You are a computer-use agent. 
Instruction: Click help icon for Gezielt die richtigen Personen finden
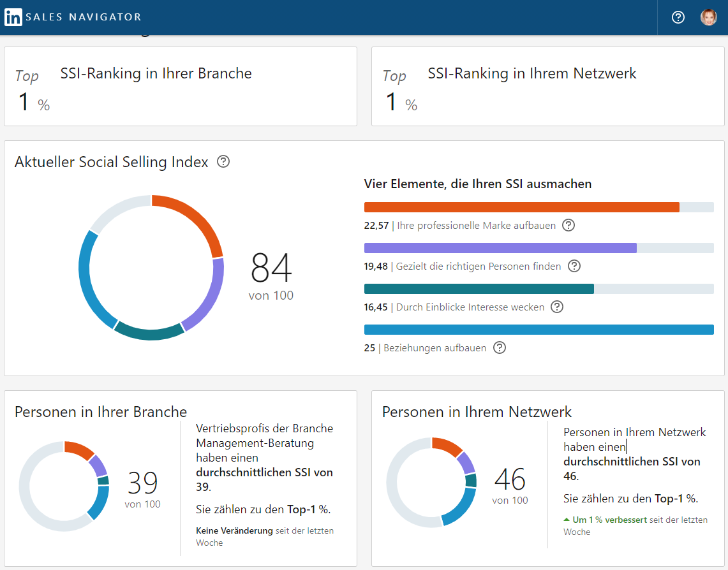(x=574, y=267)
